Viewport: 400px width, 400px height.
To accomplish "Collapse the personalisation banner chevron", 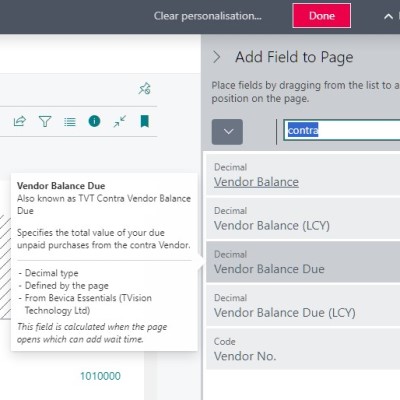I will [x=388, y=16].
